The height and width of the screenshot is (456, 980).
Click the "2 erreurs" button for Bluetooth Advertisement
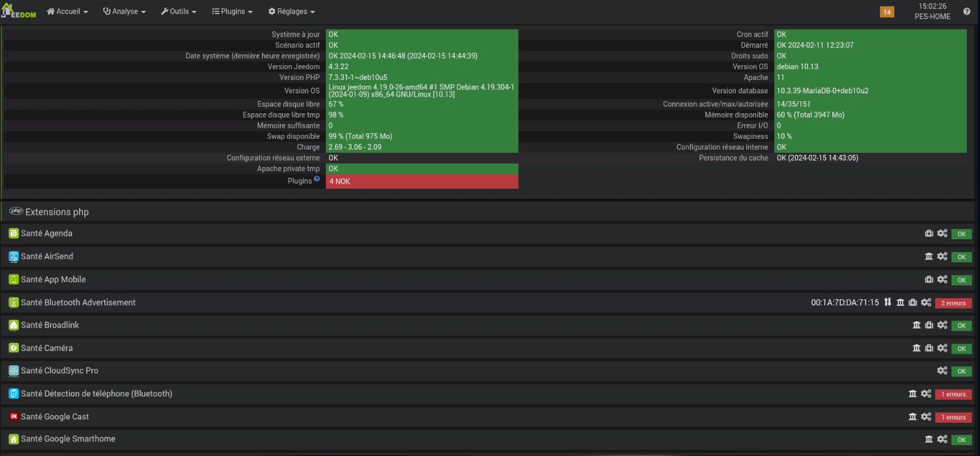tap(953, 303)
